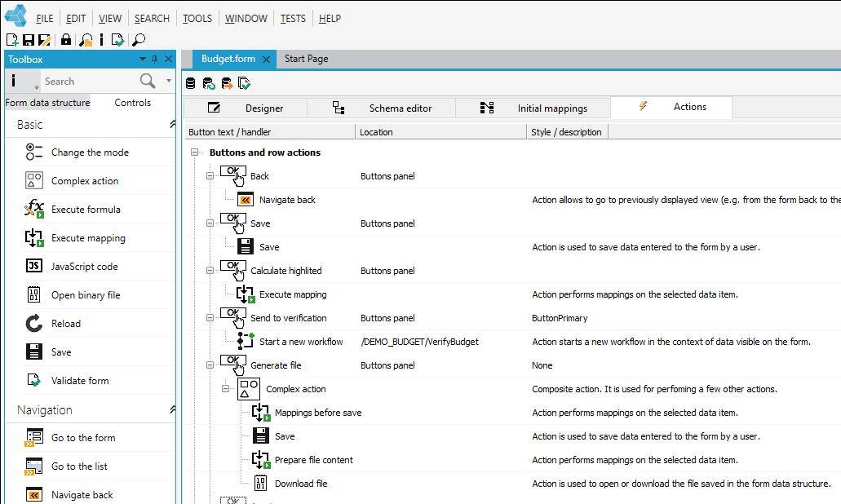Select JavaScript code in Toolbox
841x504 pixels.
84,267
